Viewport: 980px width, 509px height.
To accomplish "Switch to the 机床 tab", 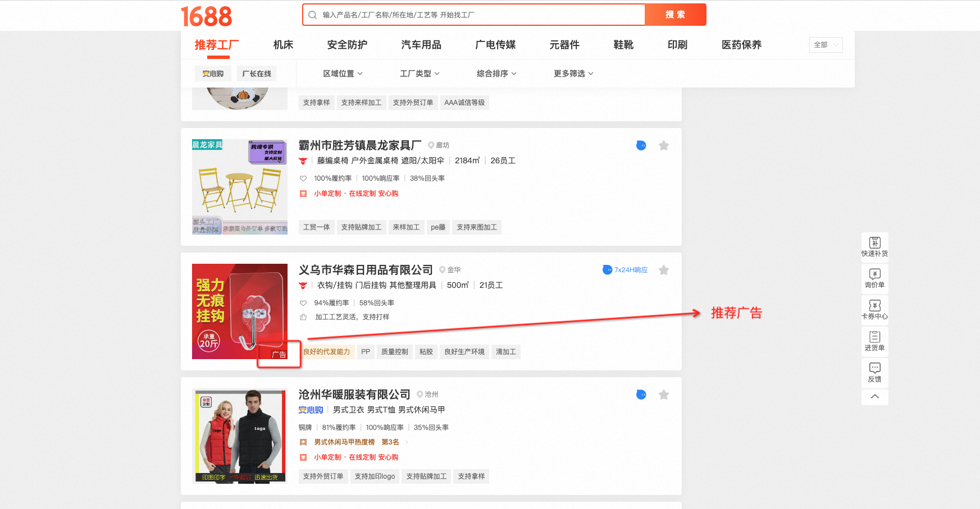I will (x=283, y=45).
